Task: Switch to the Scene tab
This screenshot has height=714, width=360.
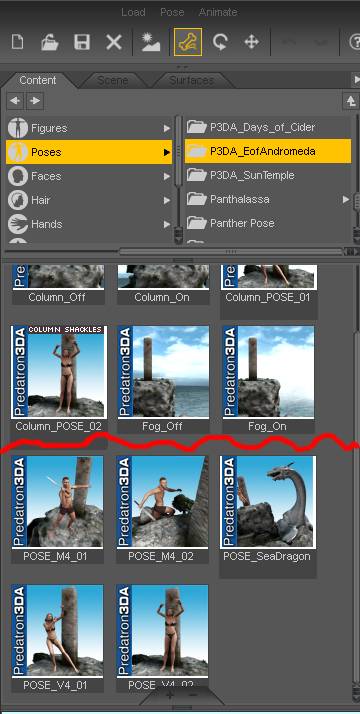Action: tap(112, 81)
